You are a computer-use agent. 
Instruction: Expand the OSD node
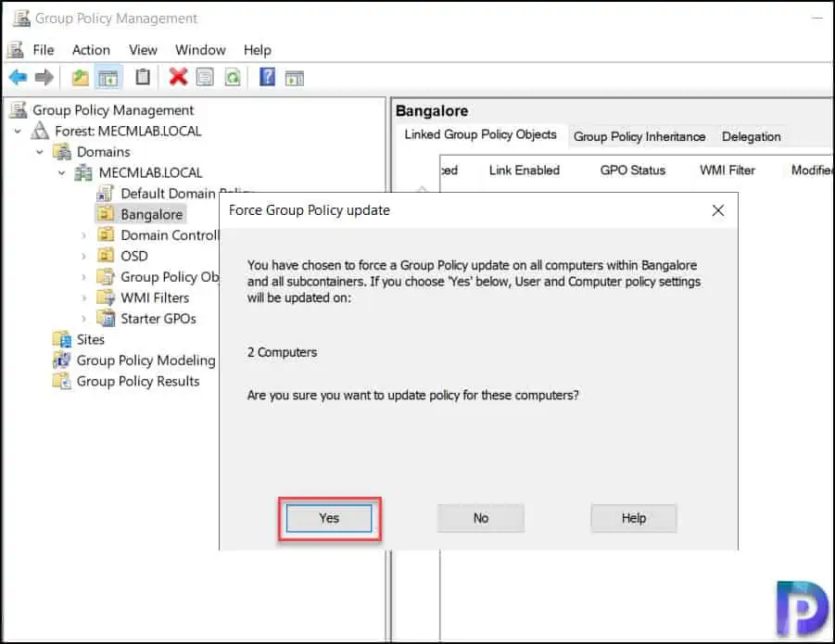[x=83, y=256]
